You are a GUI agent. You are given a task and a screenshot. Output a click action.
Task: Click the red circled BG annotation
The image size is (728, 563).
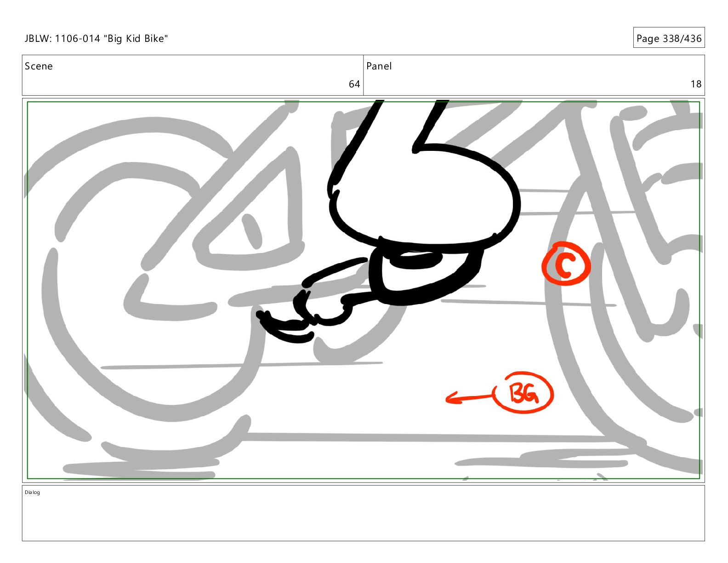(523, 392)
